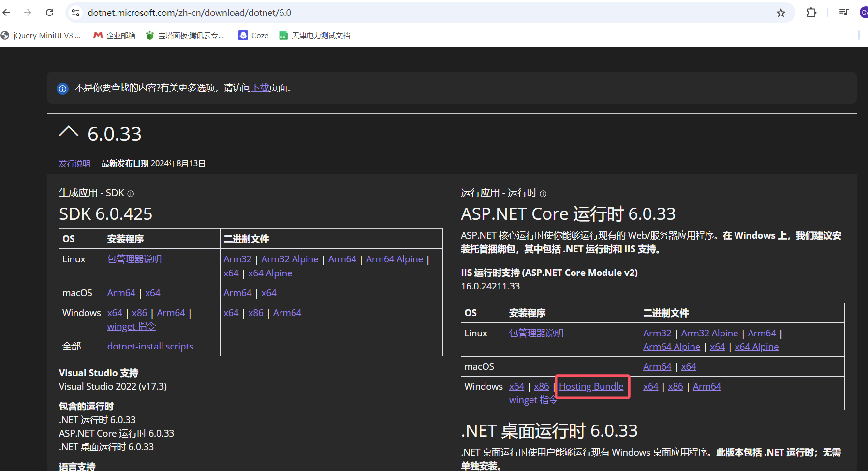The width and height of the screenshot is (868, 471).
Task: Download SDK Linux Arm32 Alpine binary
Action: [x=290, y=259]
